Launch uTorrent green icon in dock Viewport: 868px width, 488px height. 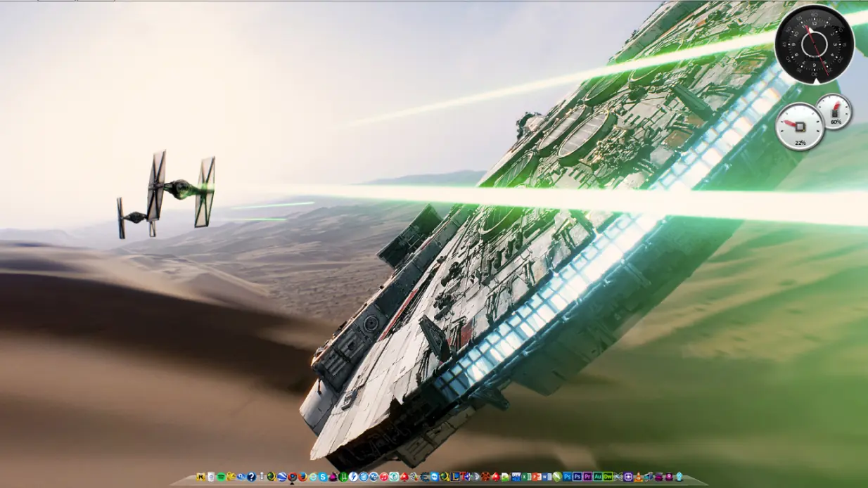(x=343, y=477)
